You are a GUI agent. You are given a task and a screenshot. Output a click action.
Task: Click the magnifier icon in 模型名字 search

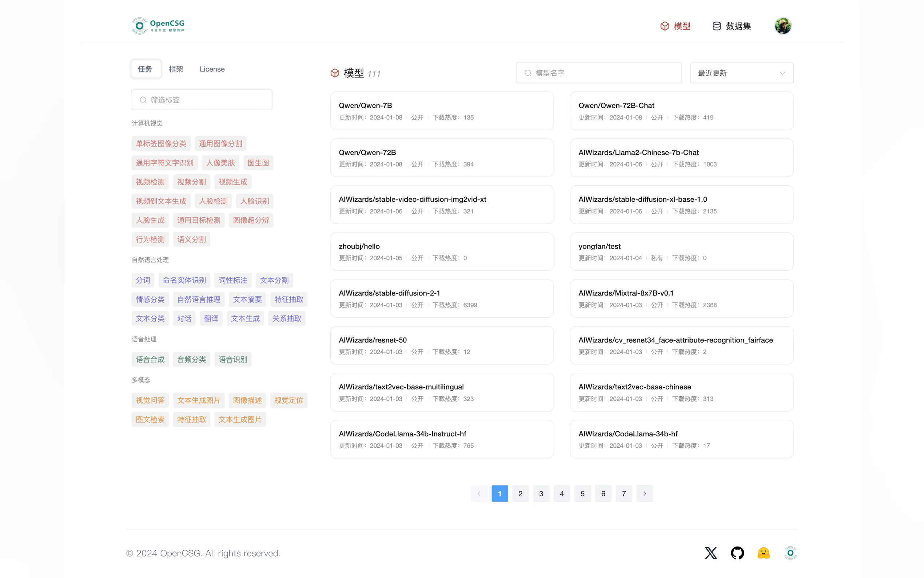[x=527, y=73]
